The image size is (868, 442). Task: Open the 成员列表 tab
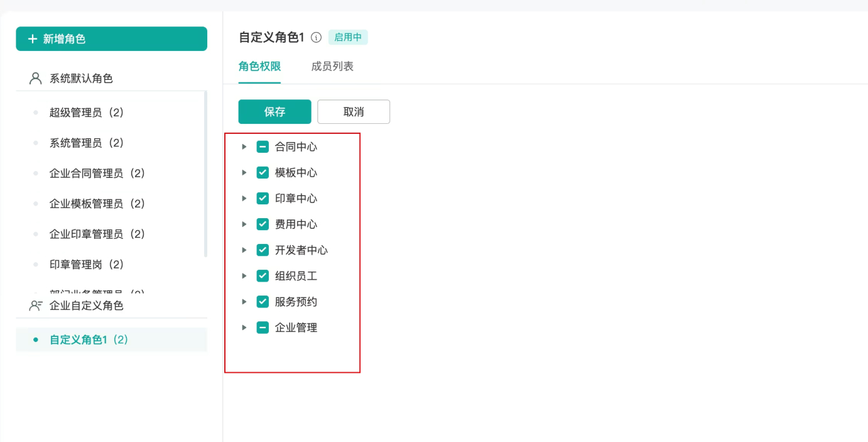click(332, 67)
